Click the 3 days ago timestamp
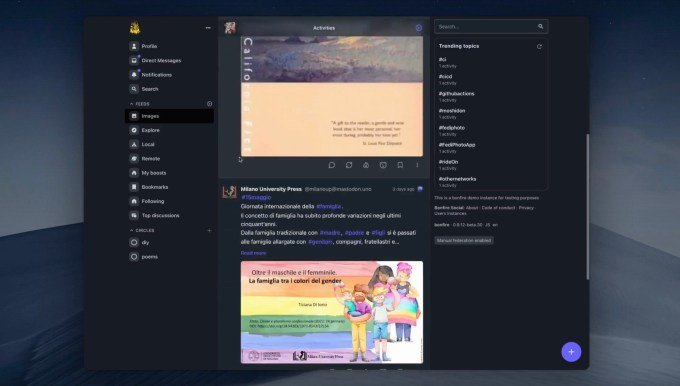Image resolution: width=680 pixels, height=386 pixels. 403,189
